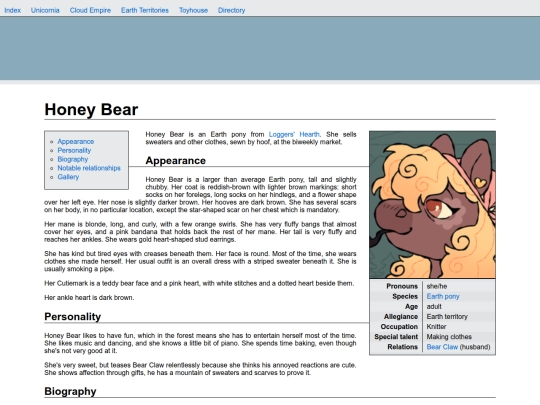Follow the Loggers' Hearth link
The height and width of the screenshot is (405, 540).
pos(294,134)
